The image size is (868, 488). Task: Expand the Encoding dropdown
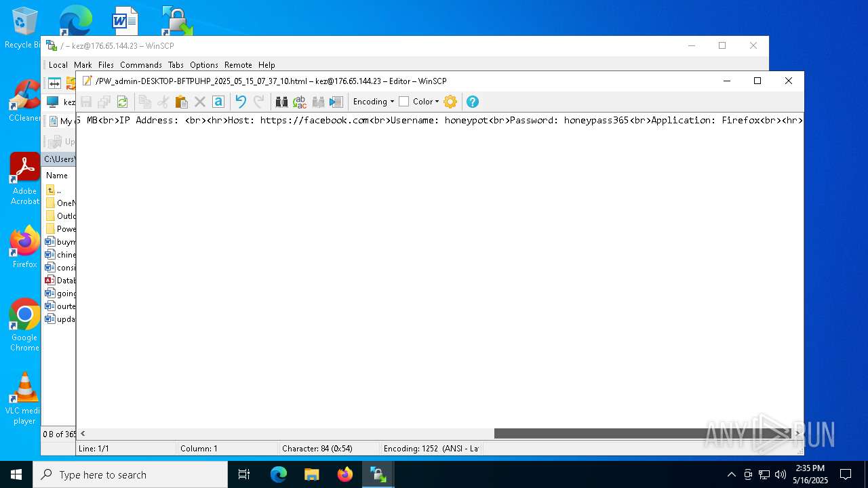(374, 102)
